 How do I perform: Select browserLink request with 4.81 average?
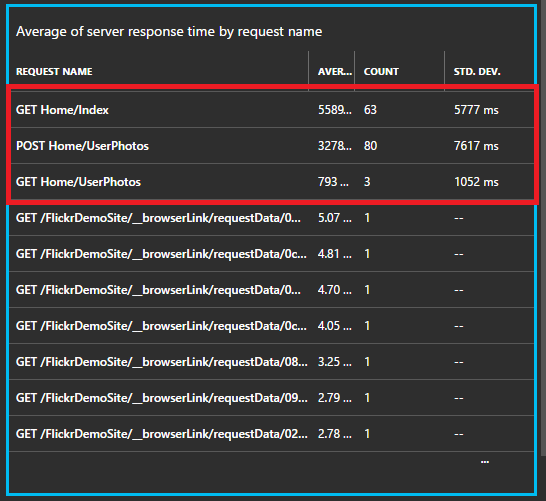pyautogui.click(x=272, y=254)
